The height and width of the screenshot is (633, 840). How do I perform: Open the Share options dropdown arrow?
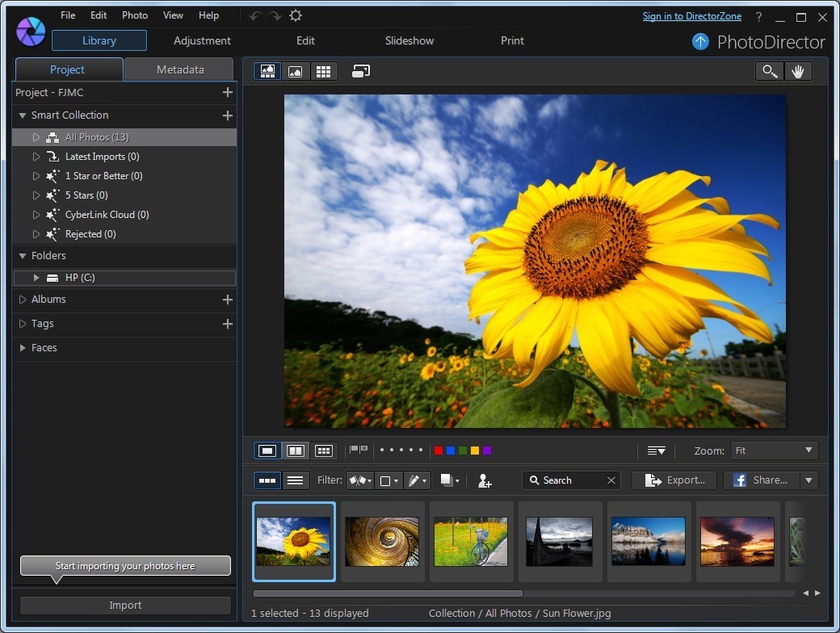click(808, 480)
